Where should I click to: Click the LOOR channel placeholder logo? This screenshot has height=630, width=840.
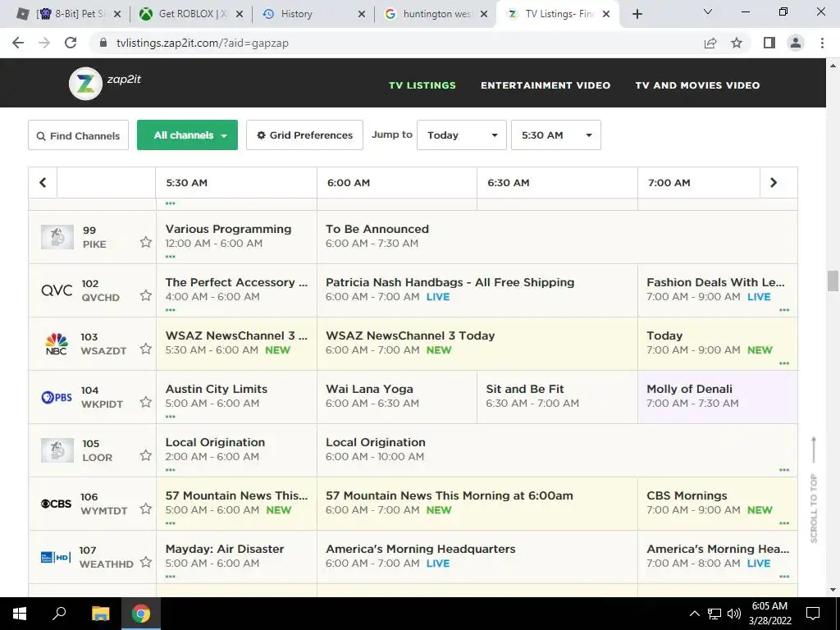coord(57,450)
